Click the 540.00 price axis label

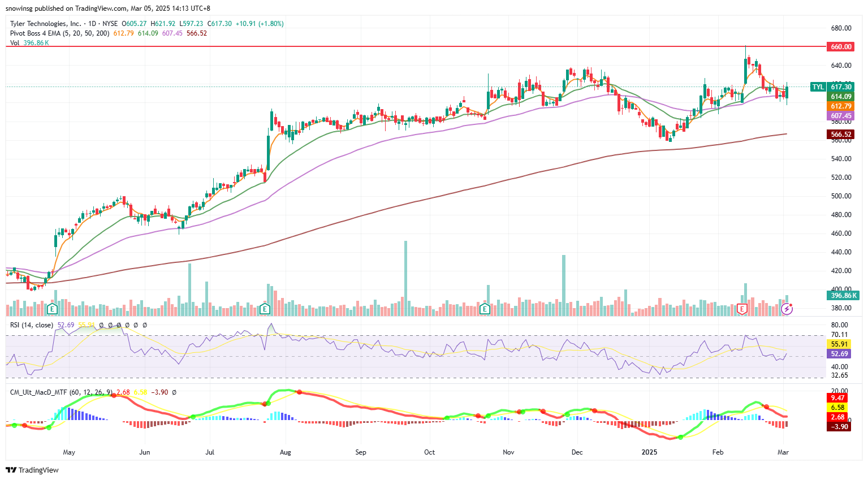coord(841,159)
